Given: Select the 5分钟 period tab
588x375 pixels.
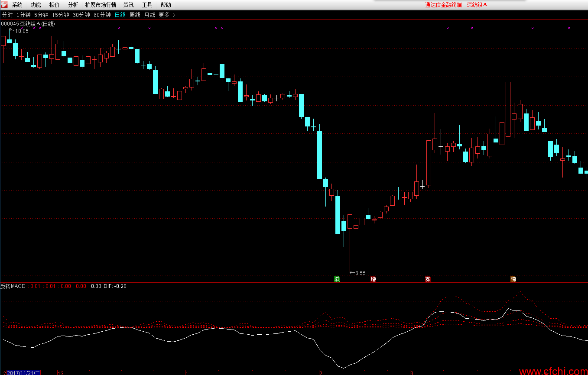Looking at the screenshot, I should pos(42,15).
